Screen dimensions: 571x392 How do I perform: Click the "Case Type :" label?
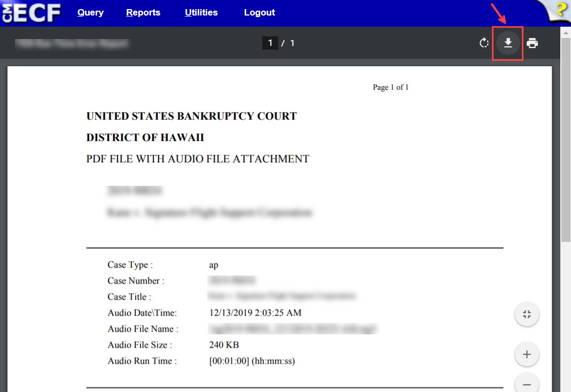(130, 264)
